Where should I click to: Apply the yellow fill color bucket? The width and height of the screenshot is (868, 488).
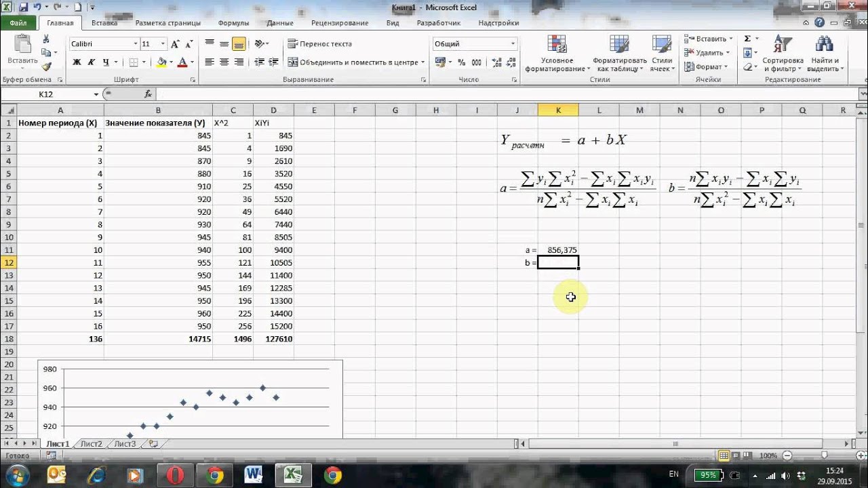(x=161, y=62)
